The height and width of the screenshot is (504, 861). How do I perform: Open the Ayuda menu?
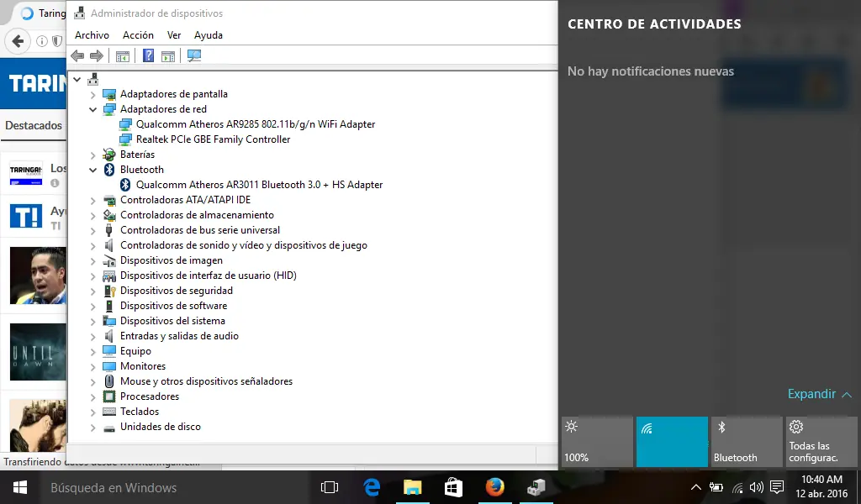click(209, 35)
